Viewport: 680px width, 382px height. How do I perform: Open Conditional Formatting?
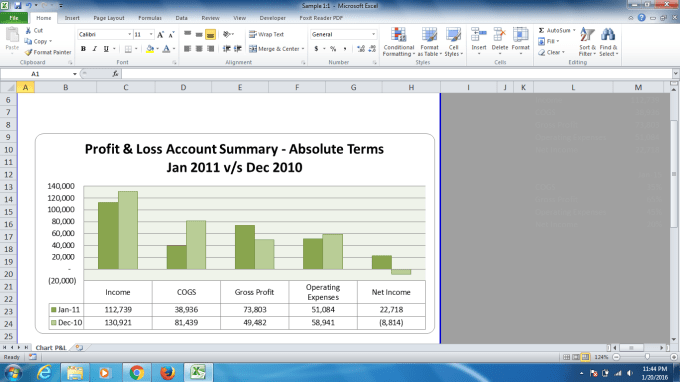399,42
